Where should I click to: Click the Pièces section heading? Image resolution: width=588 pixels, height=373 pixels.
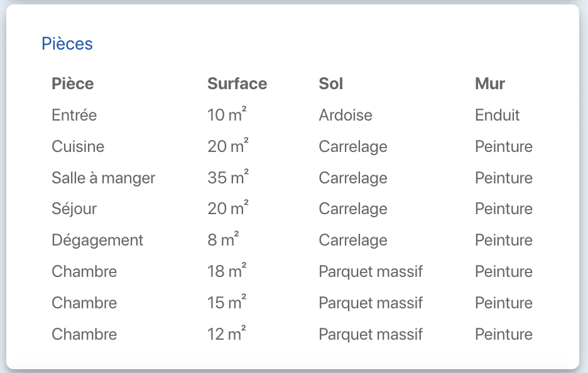[x=67, y=44]
